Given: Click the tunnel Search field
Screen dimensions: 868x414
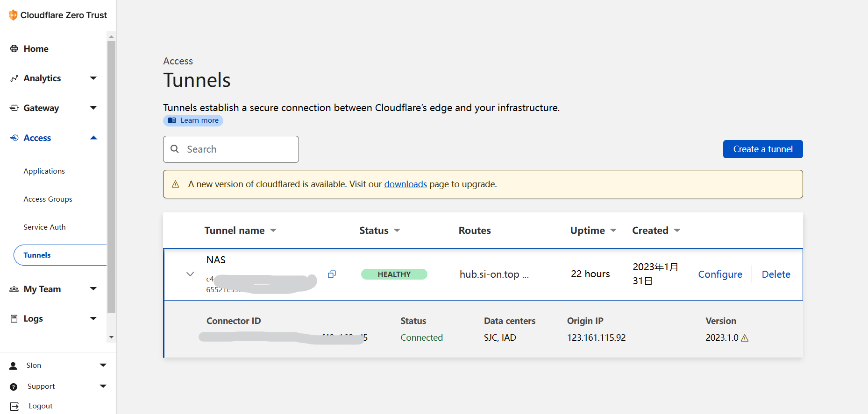Looking at the screenshot, I should (231, 149).
